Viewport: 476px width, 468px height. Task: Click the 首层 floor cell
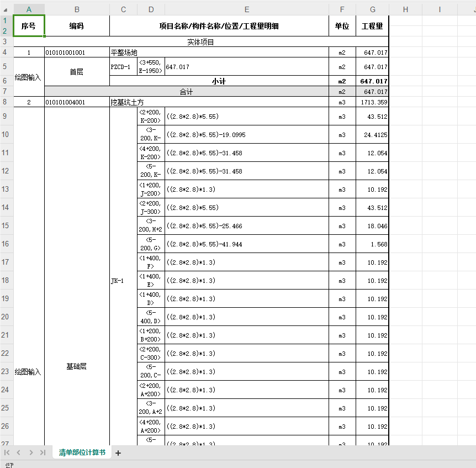(77, 72)
